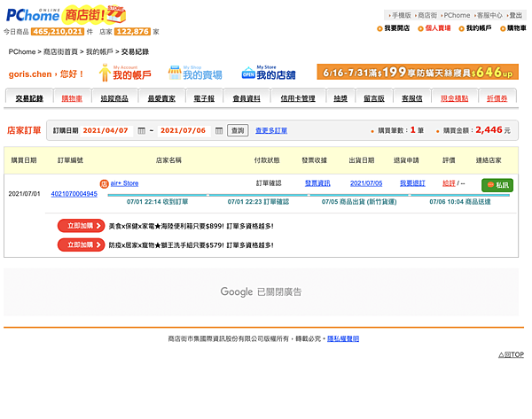Click 立即加購 for the $899 offer
The image size is (532, 419).
(81, 226)
